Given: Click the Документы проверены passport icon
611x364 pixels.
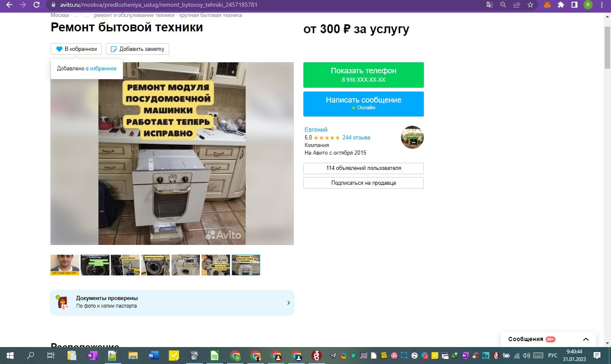Looking at the screenshot, I should [x=63, y=303].
